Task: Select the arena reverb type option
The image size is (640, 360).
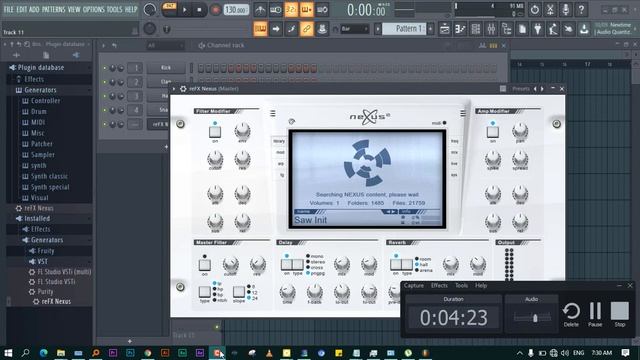Action: [x=424, y=270]
